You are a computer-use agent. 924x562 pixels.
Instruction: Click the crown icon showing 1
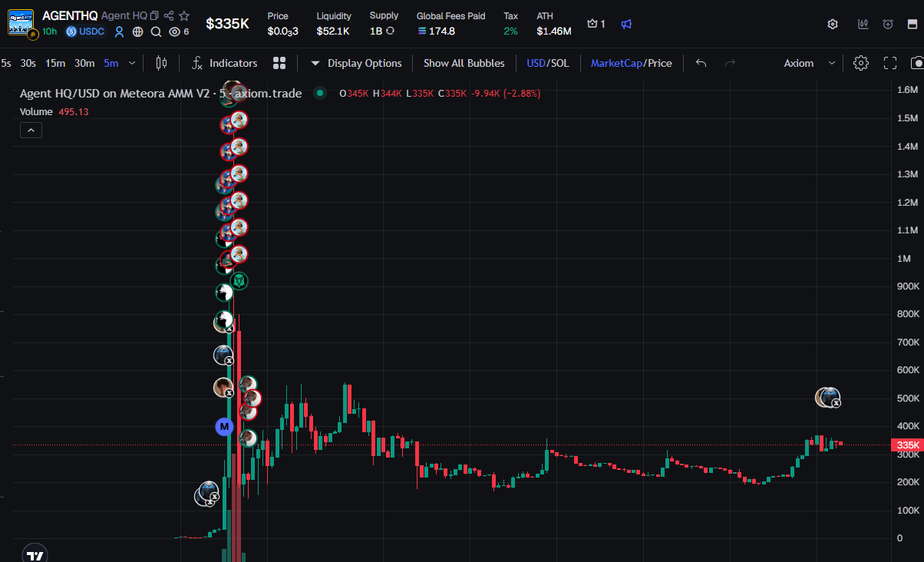[x=592, y=24]
